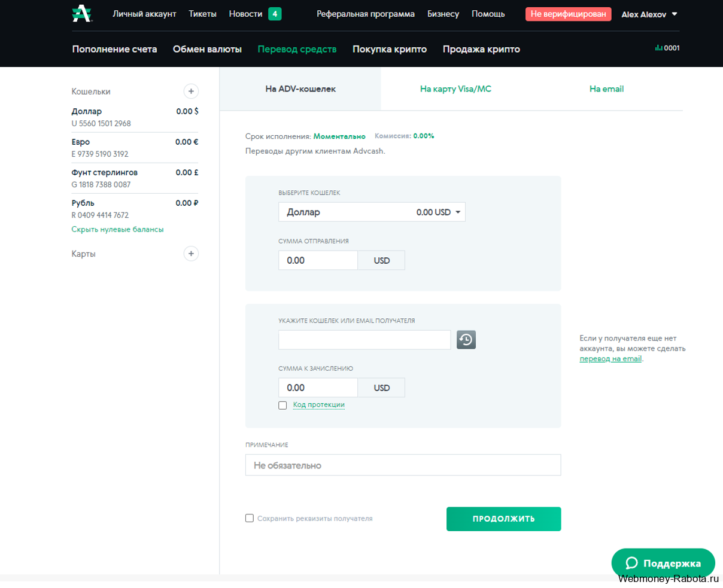
Task: Click Скрыть нулевые балансы link
Action: [117, 229]
